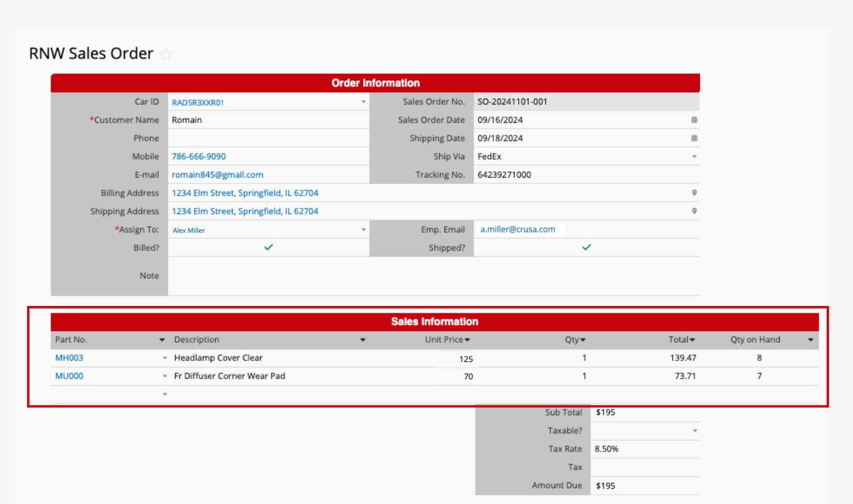Open Description column header menu arrow

[362, 340]
